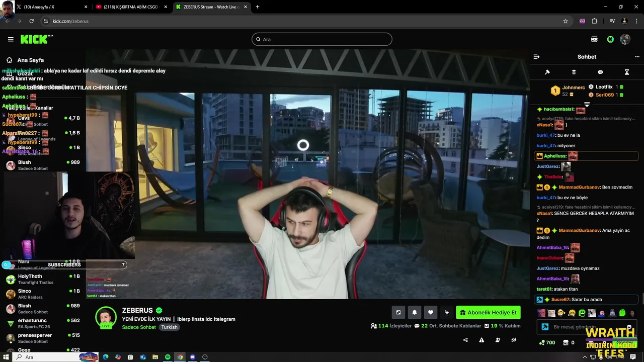Click the moderation gavel icon in chat header
The width and height of the screenshot is (644, 362).
click(x=547, y=72)
